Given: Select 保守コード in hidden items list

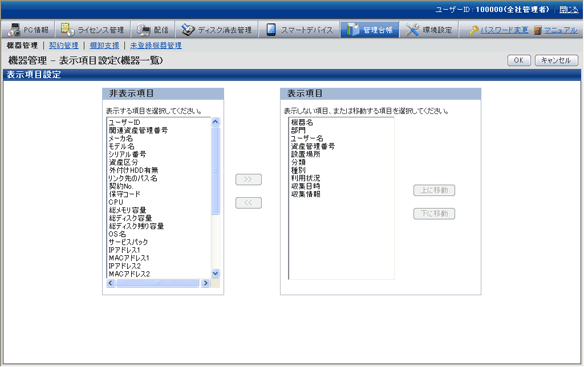Looking at the screenshot, I should [x=124, y=194].
